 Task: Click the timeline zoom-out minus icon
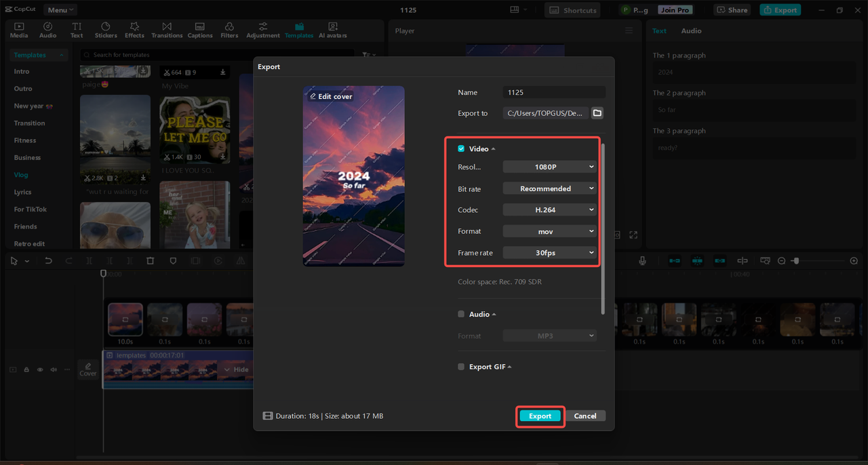781,261
